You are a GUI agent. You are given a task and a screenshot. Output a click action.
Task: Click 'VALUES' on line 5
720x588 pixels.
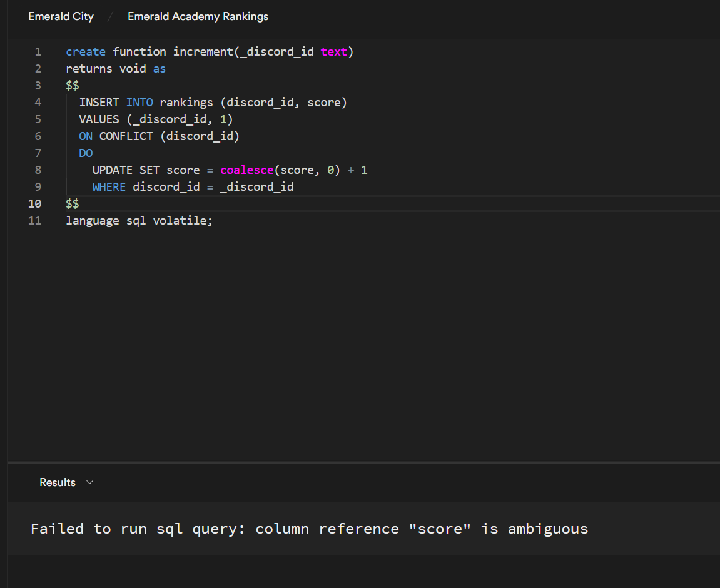click(x=99, y=119)
